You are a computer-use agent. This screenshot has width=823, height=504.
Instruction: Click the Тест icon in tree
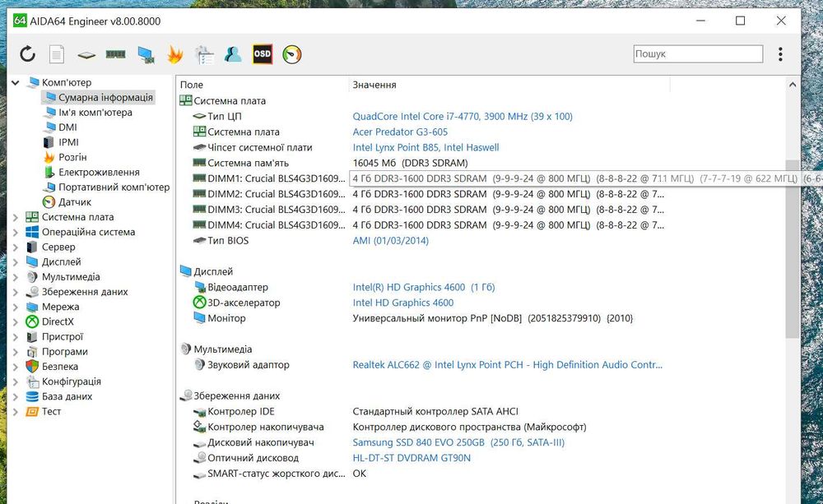[32, 412]
